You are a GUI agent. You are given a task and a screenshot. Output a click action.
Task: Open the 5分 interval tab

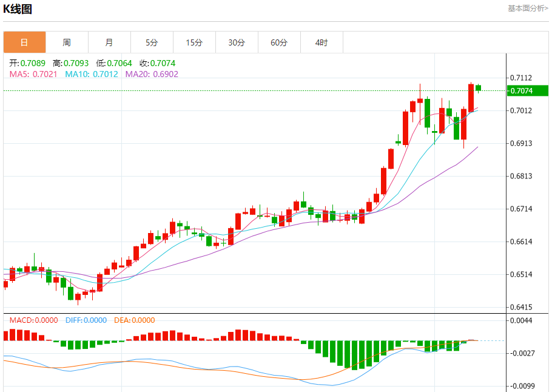[152, 42]
